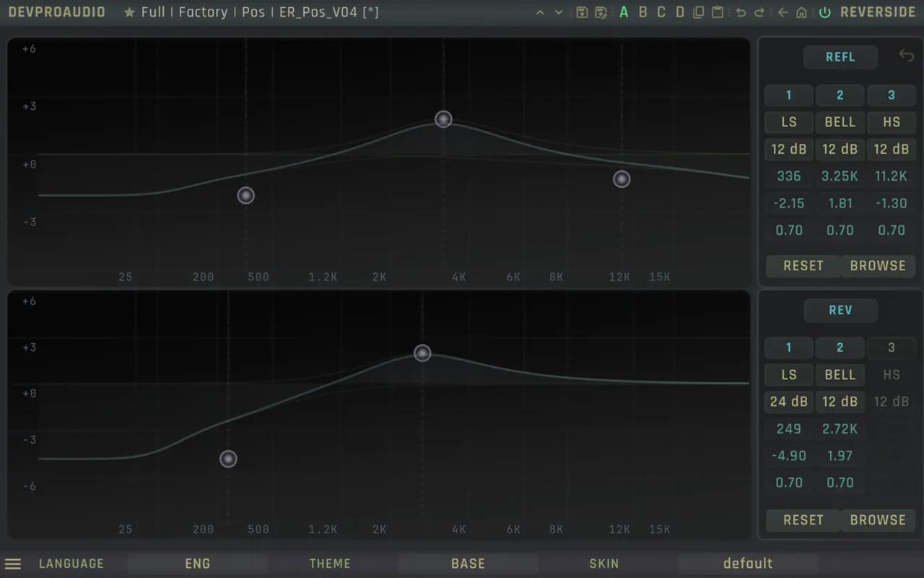Switch to state slot B
The width and height of the screenshot is (924, 578).
pos(642,12)
